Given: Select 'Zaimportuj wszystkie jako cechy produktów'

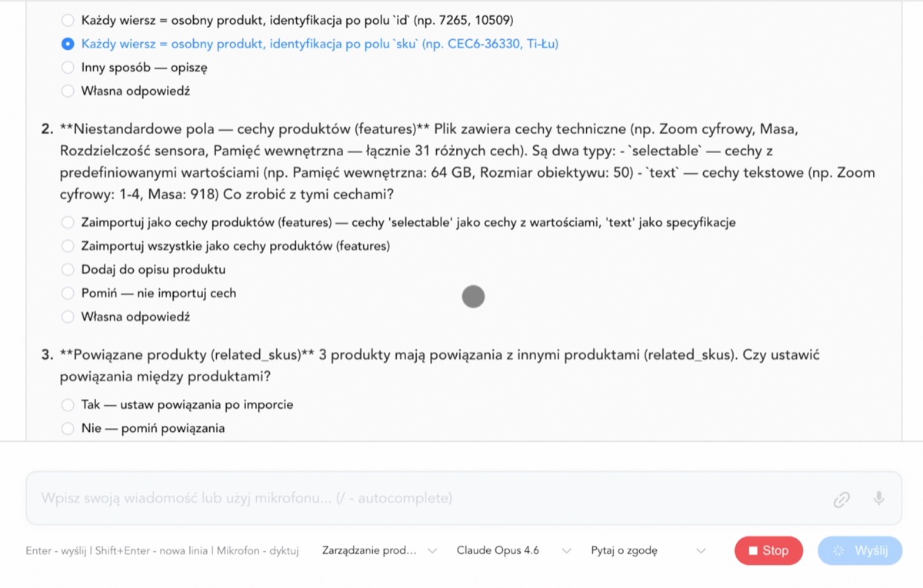Looking at the screenshot, I should (x=67, y=246).
